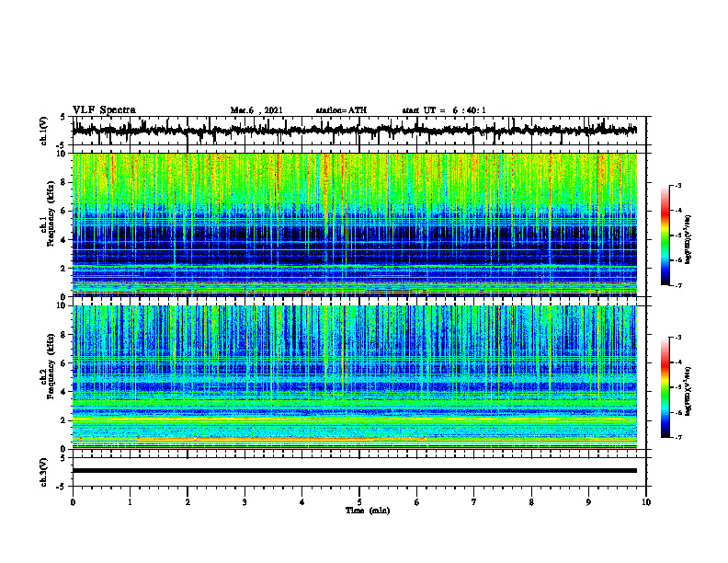This screenshot has height=563, width=728.
Task: Click the time axis tick label "2"
Action: [x=188, y=502]
